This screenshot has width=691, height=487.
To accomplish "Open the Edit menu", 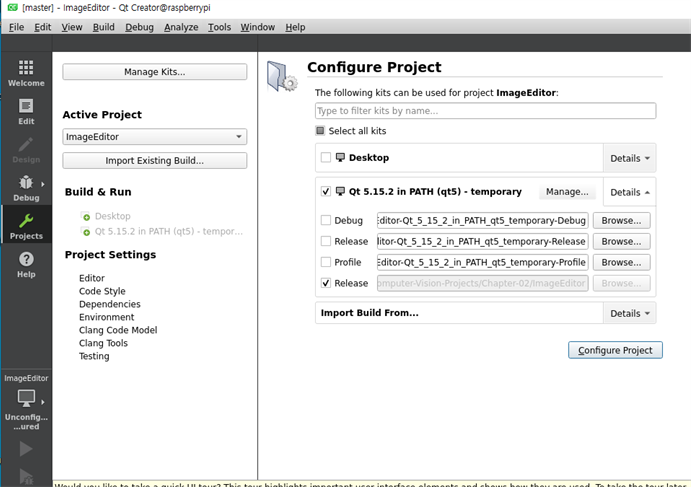I will (42, 27).
